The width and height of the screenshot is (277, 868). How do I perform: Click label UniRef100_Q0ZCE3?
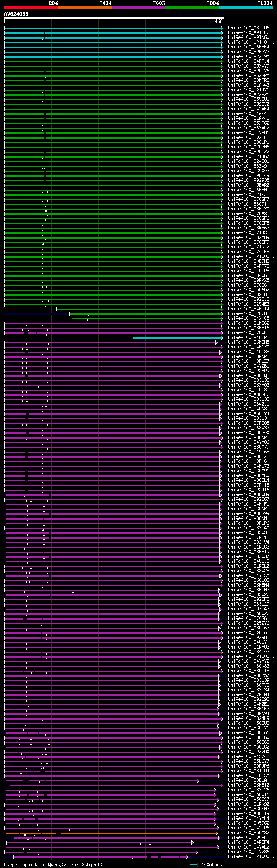[x=248, y=137]
